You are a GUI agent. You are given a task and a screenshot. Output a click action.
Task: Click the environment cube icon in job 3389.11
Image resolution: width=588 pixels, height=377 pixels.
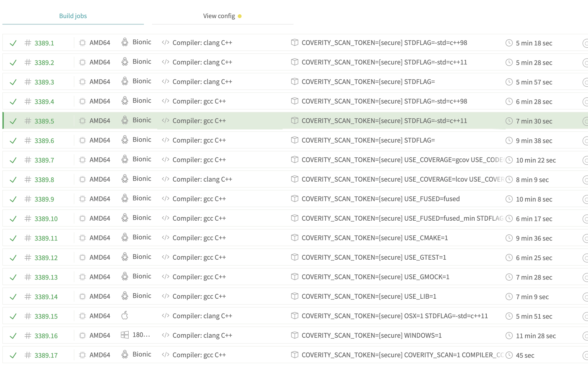tap(294, 238)
